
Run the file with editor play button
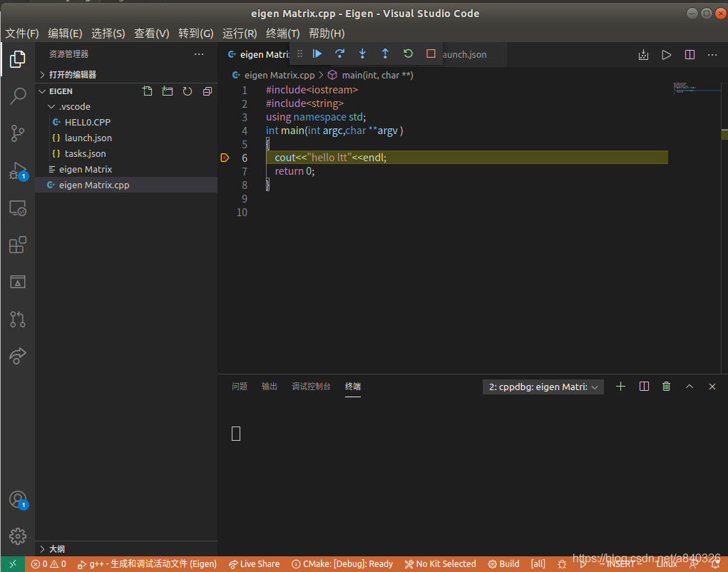pos(666,55)
